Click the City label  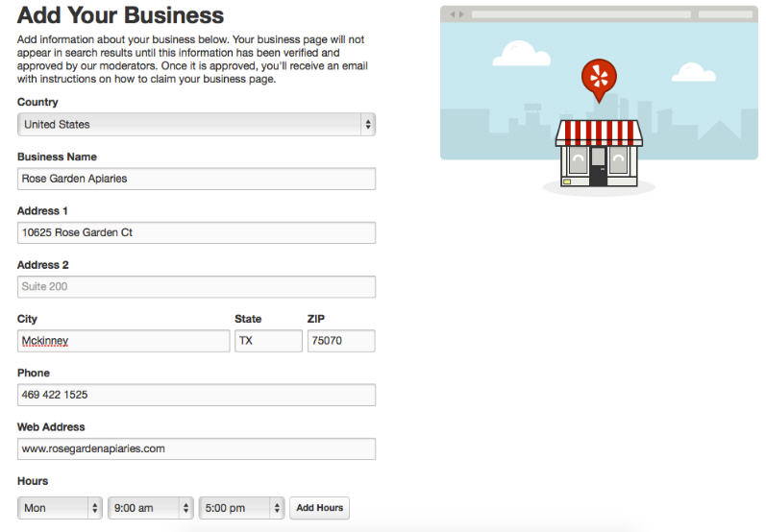click(x=27, y=319)
